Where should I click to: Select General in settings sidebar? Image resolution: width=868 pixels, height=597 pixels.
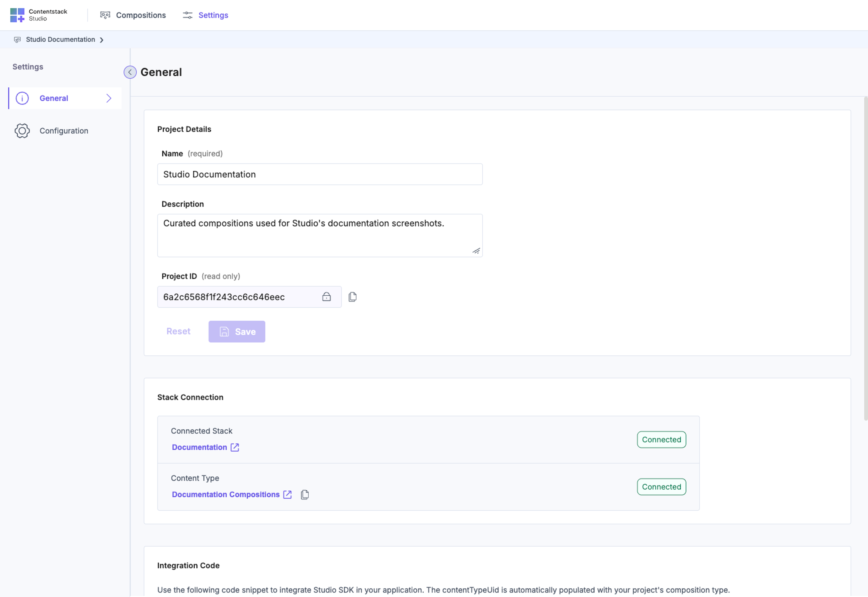click(65, 98)
